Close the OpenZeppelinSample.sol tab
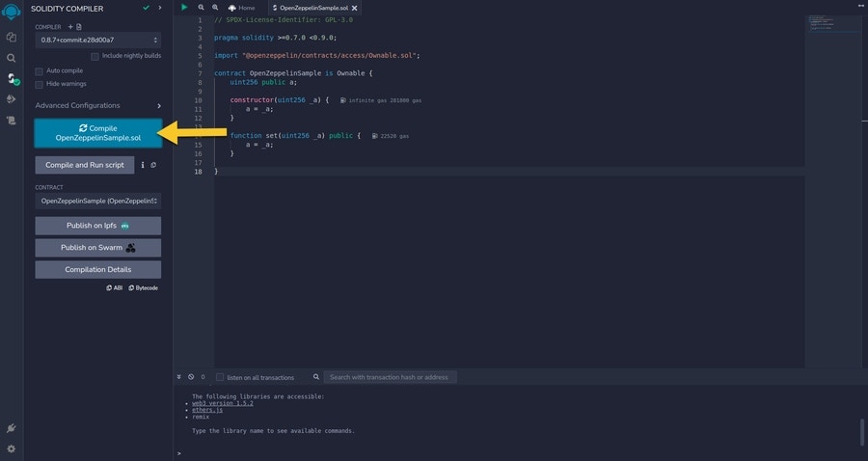Viewport: 868px width, 461px height. point(355,8)
